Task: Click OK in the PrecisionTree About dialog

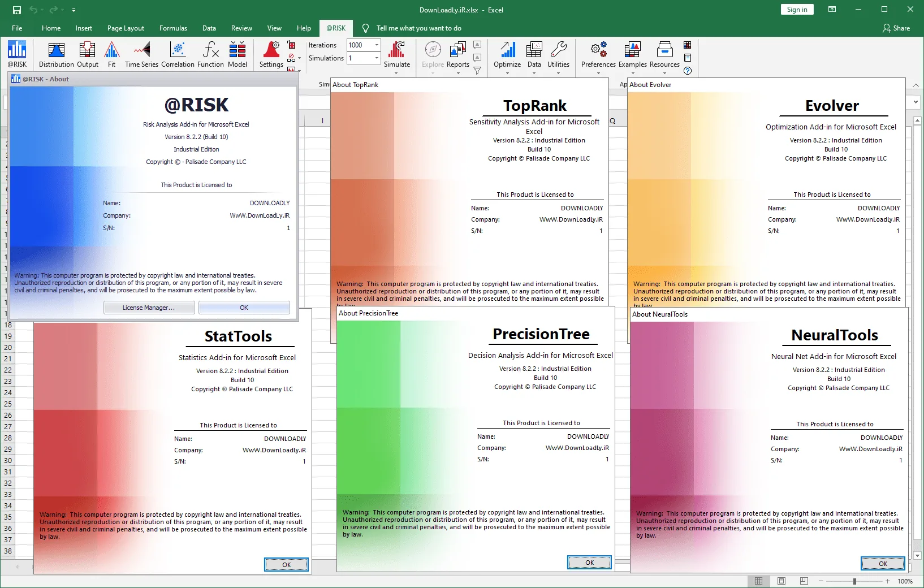Action: click(x=589, y=563)
